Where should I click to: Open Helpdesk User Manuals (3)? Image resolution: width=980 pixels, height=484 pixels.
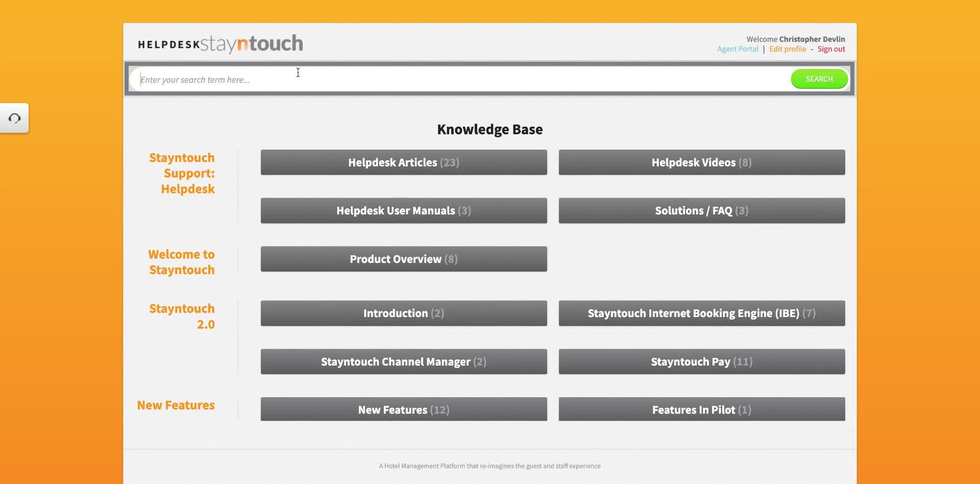click(404, 210)
